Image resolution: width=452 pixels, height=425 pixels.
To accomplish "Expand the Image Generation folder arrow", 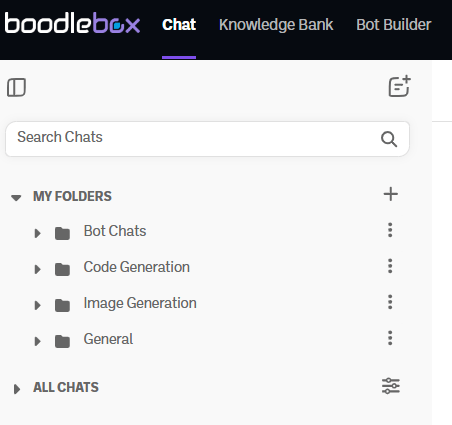I will point(38,305).
